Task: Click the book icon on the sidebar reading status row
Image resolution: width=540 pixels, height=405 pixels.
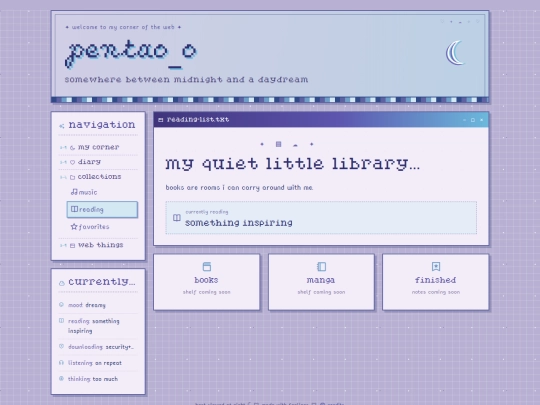Action: pyautogui.click(x=61, y=321)
